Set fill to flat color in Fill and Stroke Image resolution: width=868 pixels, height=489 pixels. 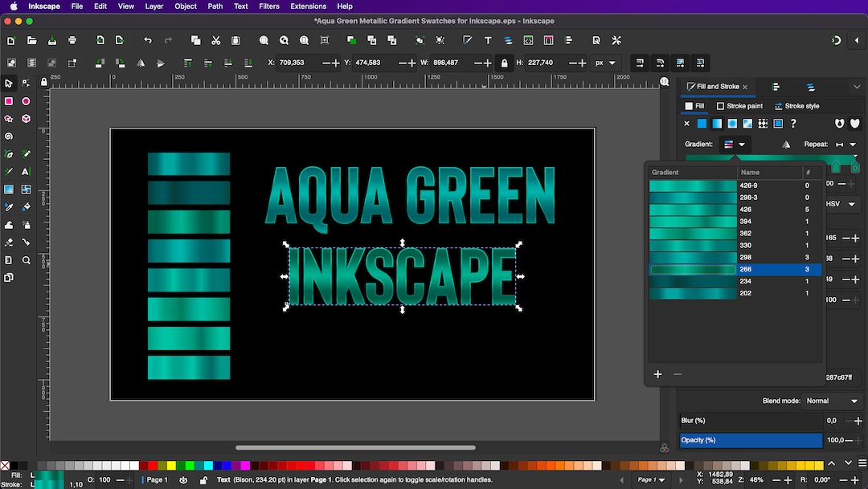(x=702, y=124)
